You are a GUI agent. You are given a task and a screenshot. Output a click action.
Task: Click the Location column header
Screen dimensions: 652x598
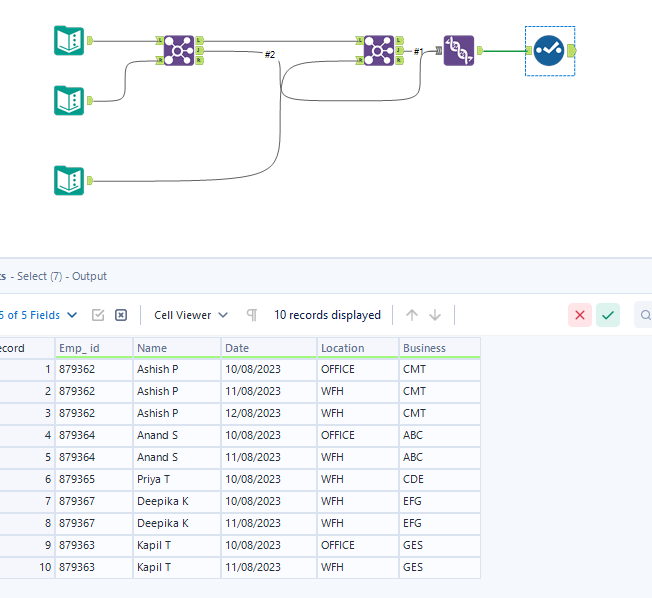[x=358, y=348]
